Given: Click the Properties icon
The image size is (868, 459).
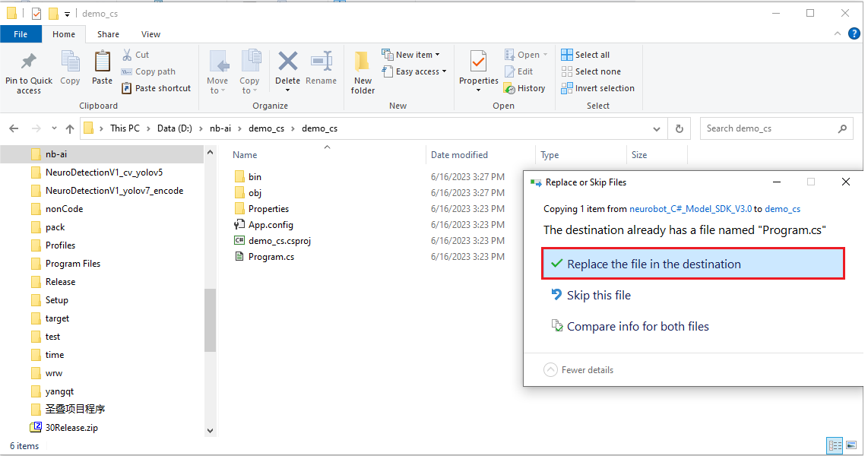Looking at the screenshot, I should (478, 62).
